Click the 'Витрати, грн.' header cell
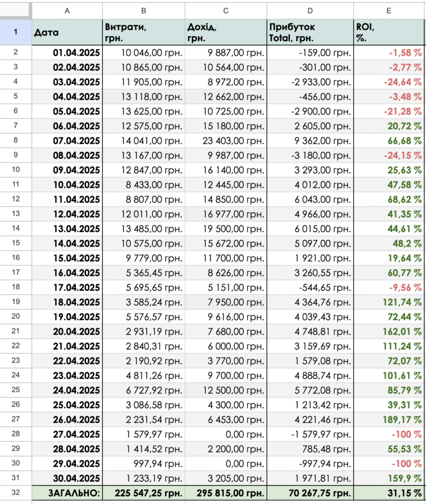The image size is (426, 504). (x=143, y=32)
